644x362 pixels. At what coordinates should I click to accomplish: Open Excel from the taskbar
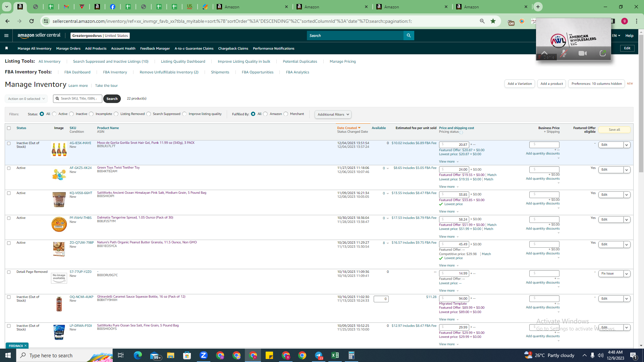coord(335,355)
